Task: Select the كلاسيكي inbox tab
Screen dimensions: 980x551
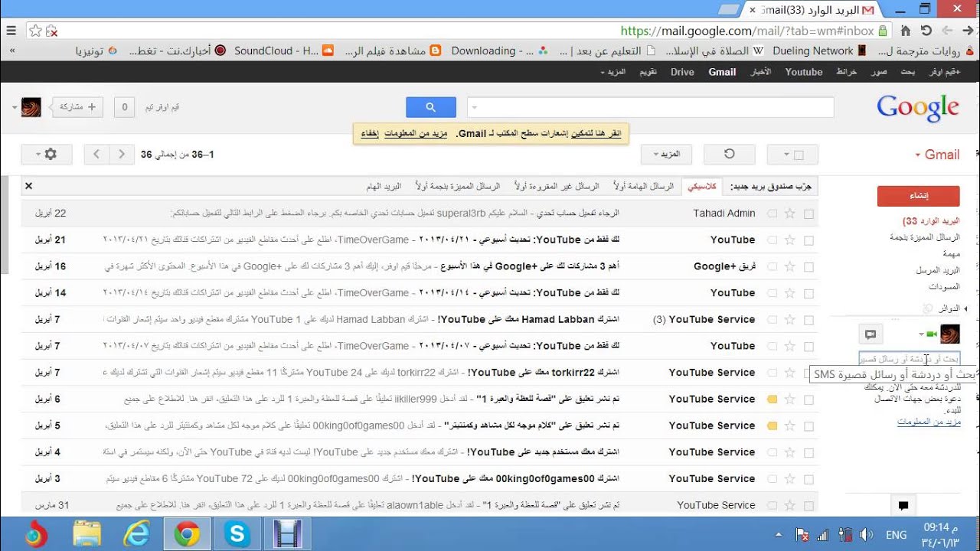Action: pos(702,186)
